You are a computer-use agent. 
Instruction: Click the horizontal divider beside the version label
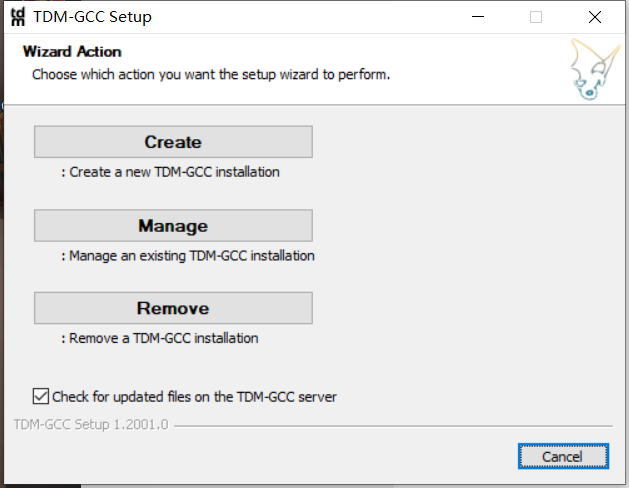pyautogui.click(x=394, y=426)
